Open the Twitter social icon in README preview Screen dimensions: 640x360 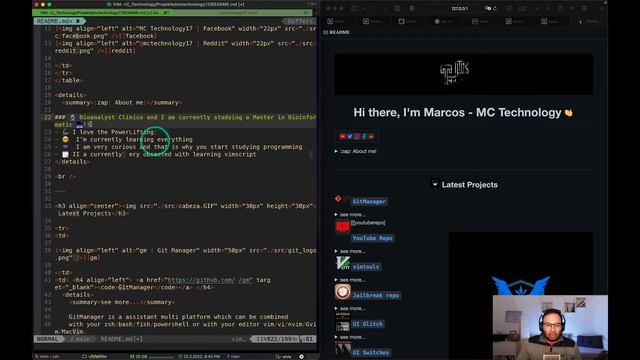coord(350,136)
